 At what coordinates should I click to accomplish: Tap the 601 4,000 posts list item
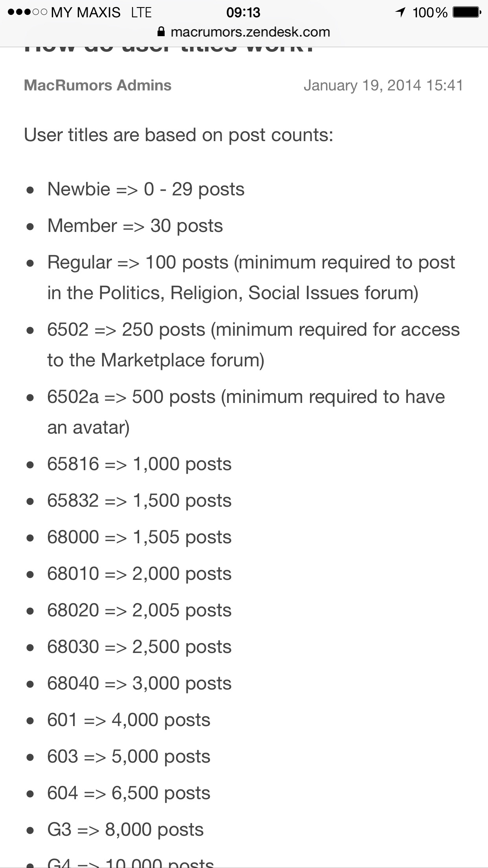coord(128,720)
